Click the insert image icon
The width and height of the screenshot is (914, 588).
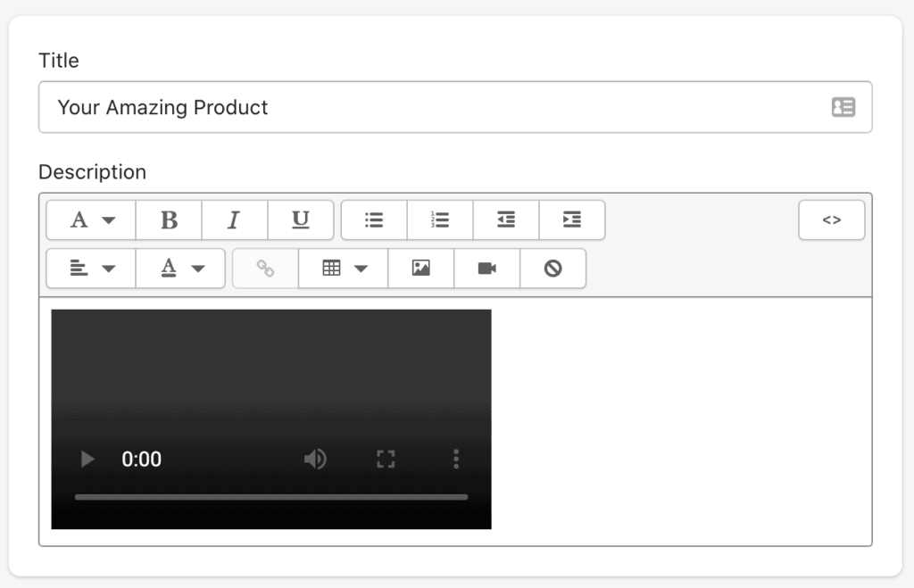coord(421,269)
